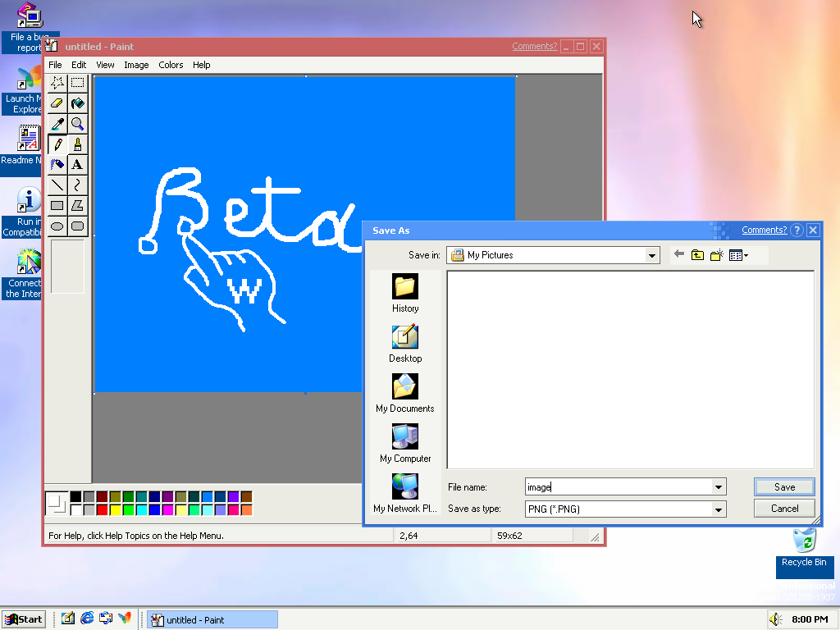Screen dimensions: 840x630
Task: Activate the Text tool
Action: [77, 165]
